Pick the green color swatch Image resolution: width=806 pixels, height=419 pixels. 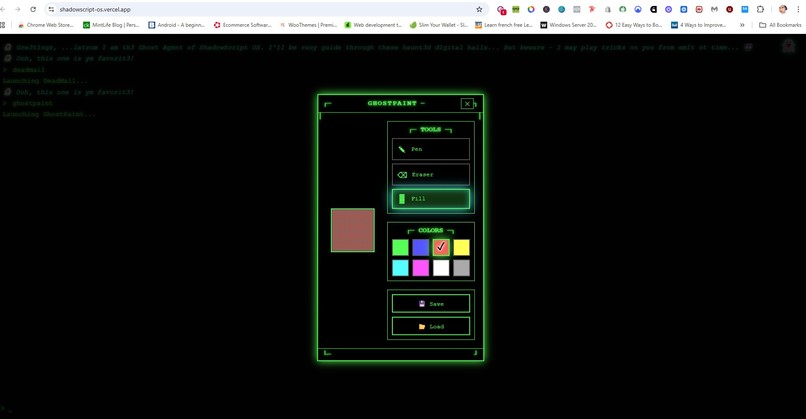pos(400,247)
